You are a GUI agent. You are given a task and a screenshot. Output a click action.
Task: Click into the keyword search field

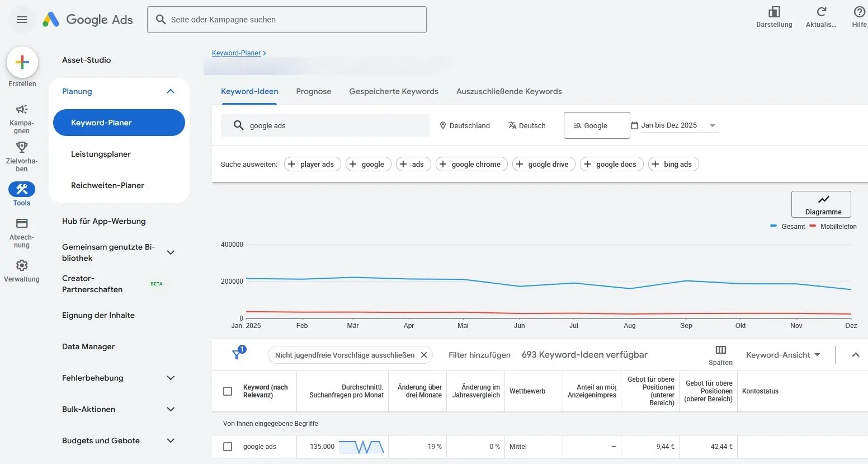tap(324, 125)
